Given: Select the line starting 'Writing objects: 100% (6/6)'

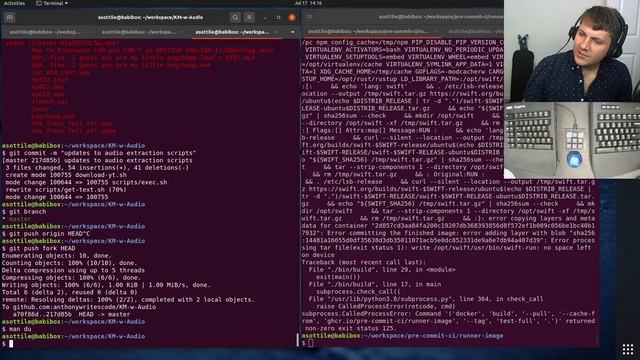Looking at the screenshot, I should [106, 285].
